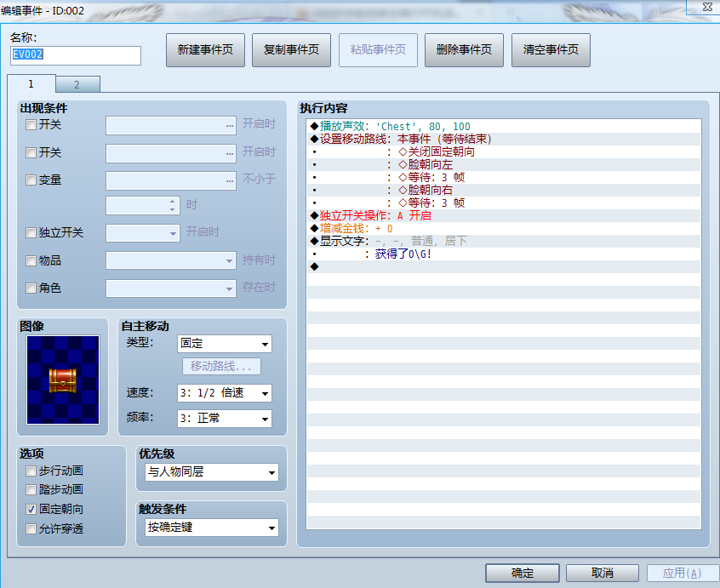Click the 新建事件页 button
This screenshot has height=588, width=720.
[x=205, y=50]
